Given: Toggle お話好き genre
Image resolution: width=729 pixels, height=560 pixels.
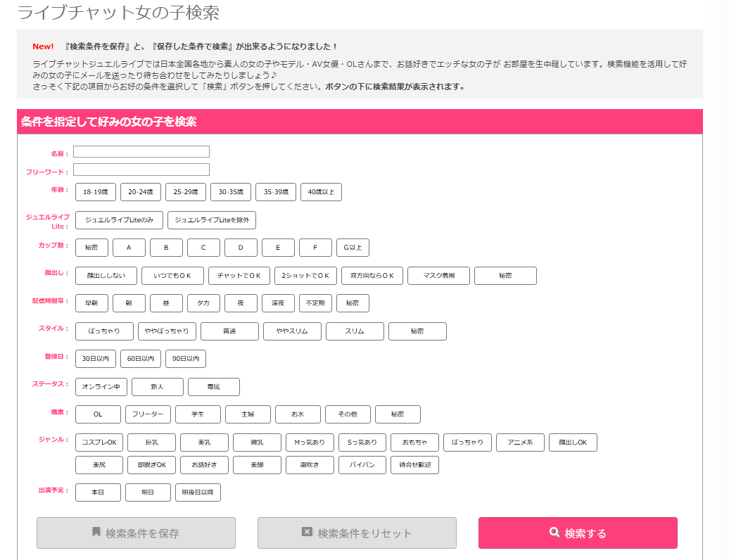Looking at the screenshot, I should (x=204, y=465).
